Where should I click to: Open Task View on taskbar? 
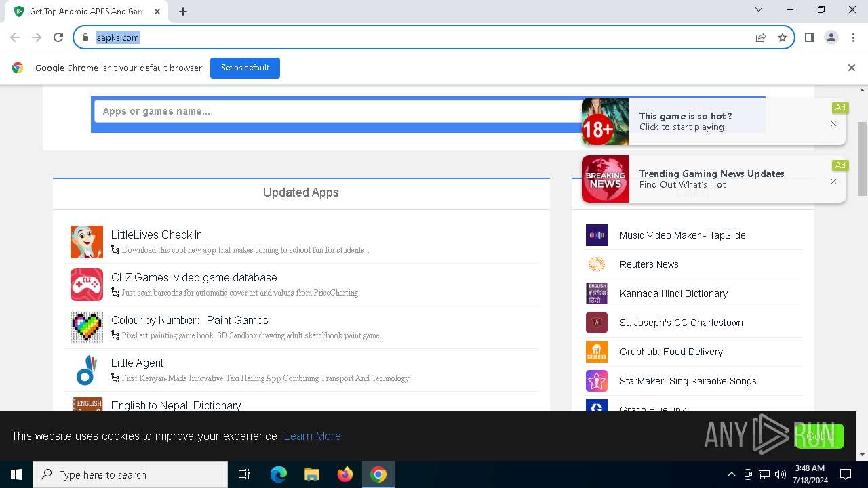(x=244, y=474)
